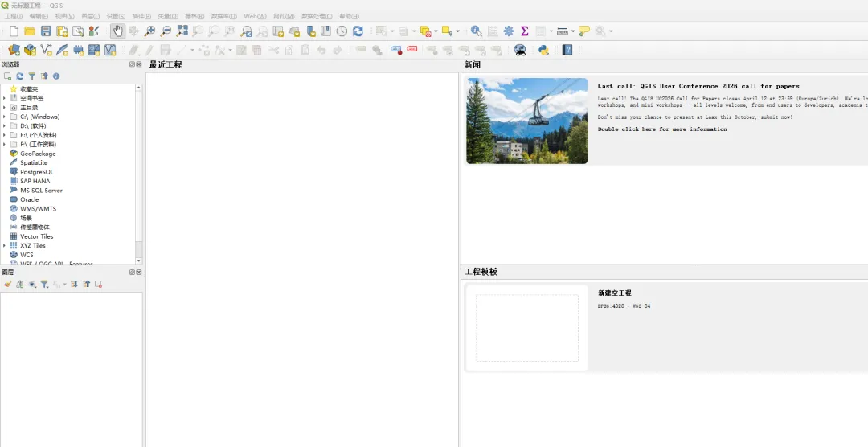Activate the Zoom In magnifier tool

(149, 31)
